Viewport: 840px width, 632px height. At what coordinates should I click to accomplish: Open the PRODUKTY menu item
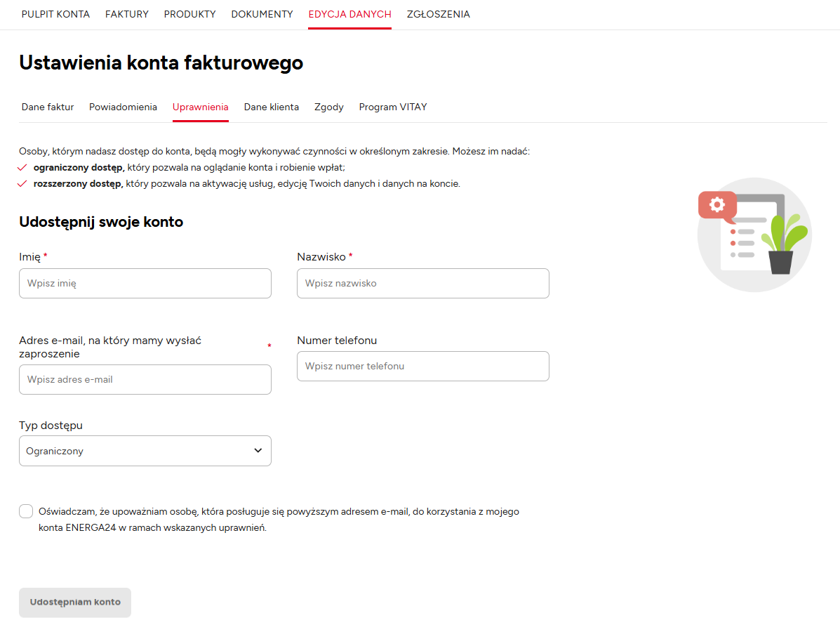[189, 14]
